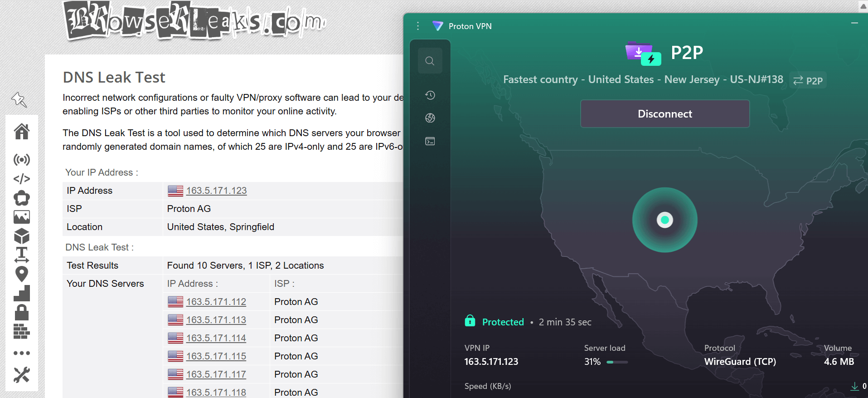This screenshot has height=398, width=868.
Task: Click the US flag beside 163.5.171.123
Action: (175, 191)
